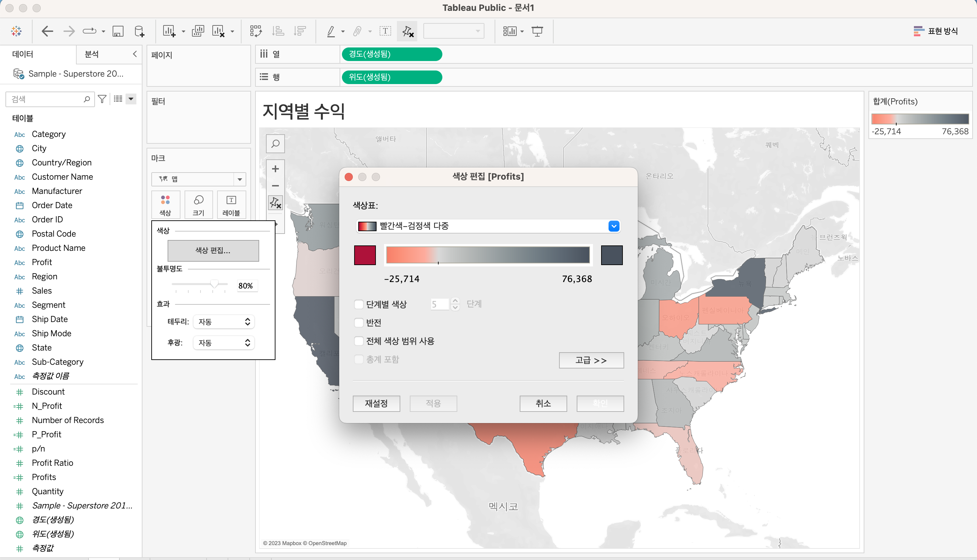Click the 레이블 (Label) marks card button
Image resolution: width=977 pixels, height=560 pixels.
click(231, 205)
